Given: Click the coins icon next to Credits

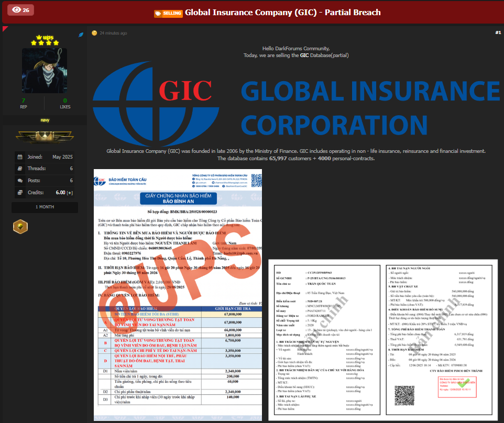Looking at the screenshot, I should (19, 192).
